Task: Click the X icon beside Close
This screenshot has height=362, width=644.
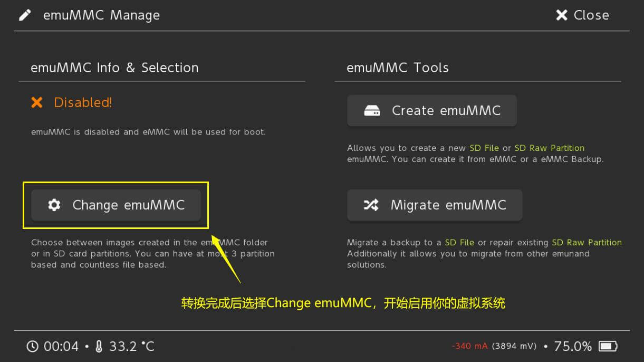Action: pyautogui.click(x=561, y=15)
